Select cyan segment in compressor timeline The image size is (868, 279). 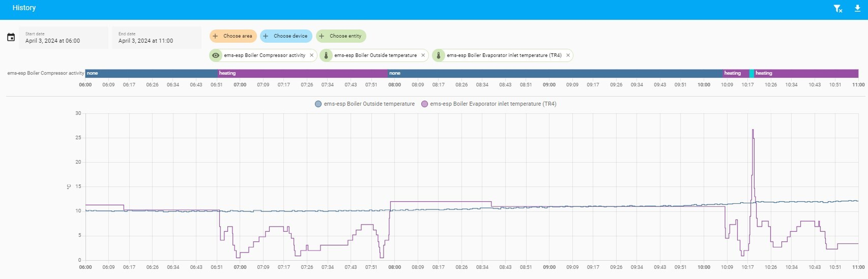pyautogui.click(x=751, y=73)
